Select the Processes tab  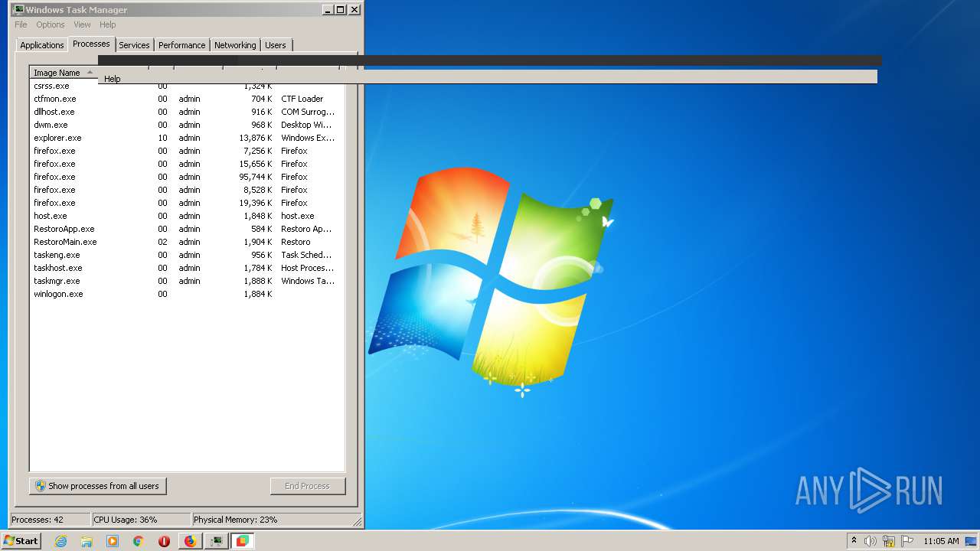(x=91, y=44)
